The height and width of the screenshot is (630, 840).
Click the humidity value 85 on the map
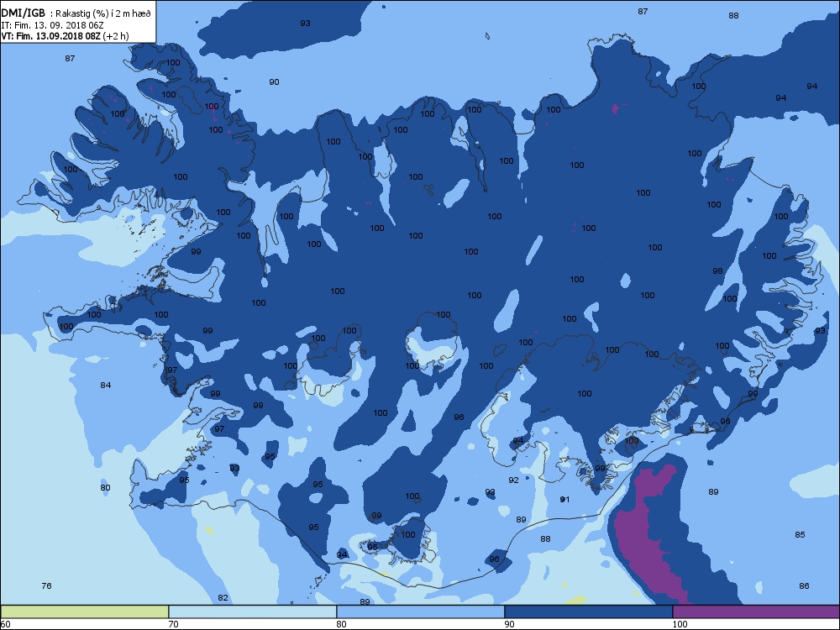pyautogui.click(x=800, y=534)
